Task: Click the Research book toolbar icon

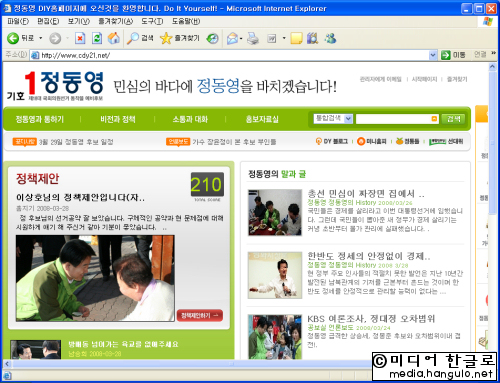Action: click(x=312, y=38)
